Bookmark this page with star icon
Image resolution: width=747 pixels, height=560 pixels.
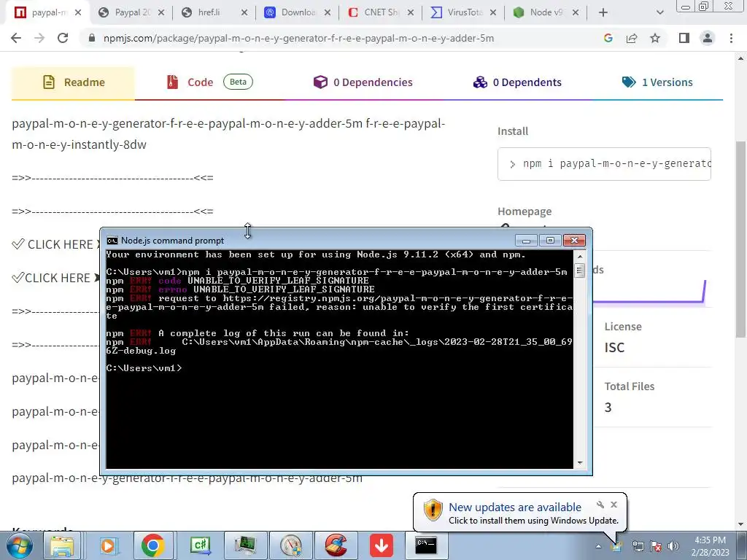coord(655,38)
